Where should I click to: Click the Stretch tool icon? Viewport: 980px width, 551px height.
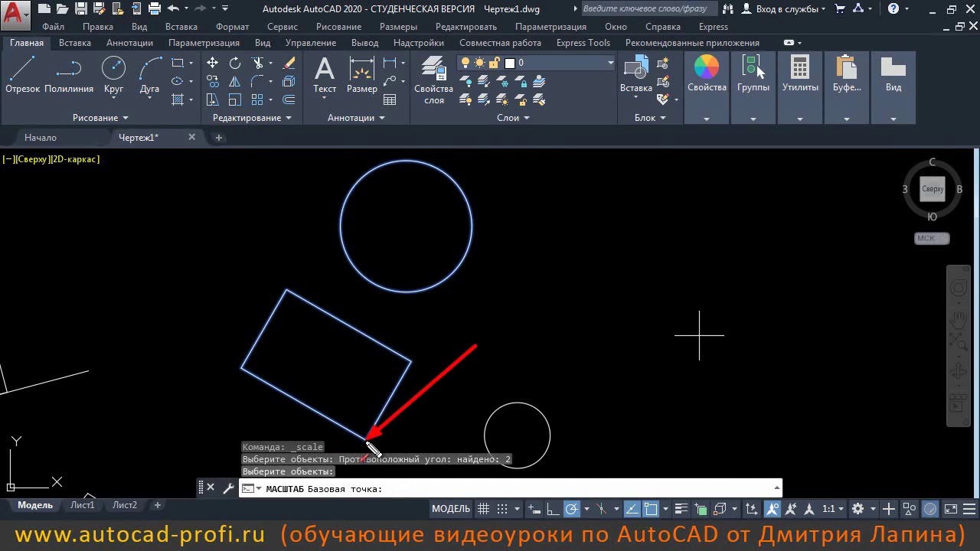(x=212, y=99)
